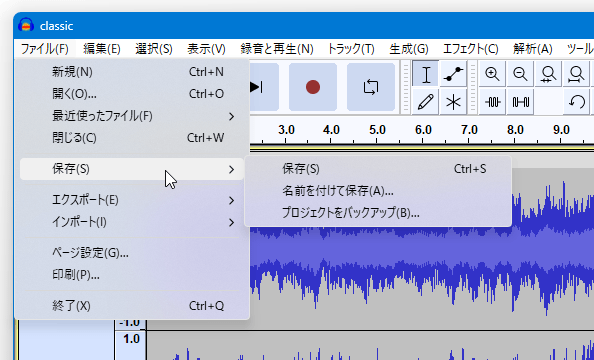Click 保存(S) Ctrl+S in submenu

tap(378, 169)
